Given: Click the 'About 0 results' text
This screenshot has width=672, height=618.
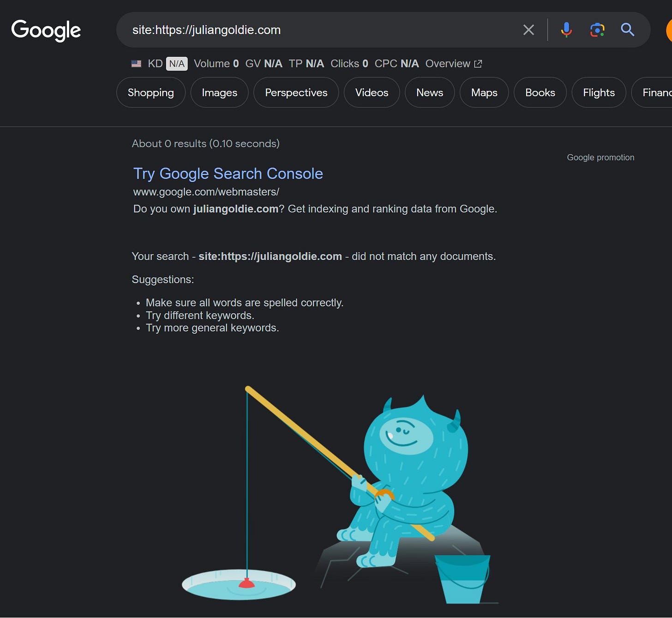Looking at the screenshot, I should click(x=205, y=144).
